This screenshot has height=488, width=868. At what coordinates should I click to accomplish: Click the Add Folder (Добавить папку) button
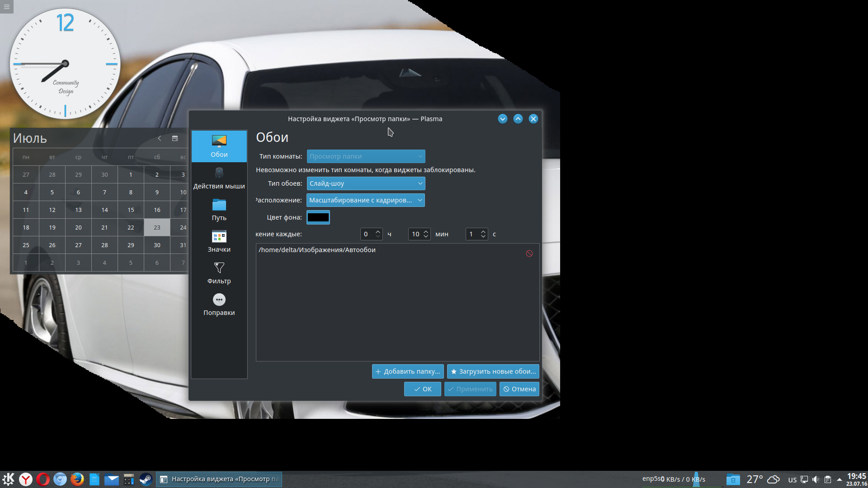pyautogui.click(x=407, y=371)
